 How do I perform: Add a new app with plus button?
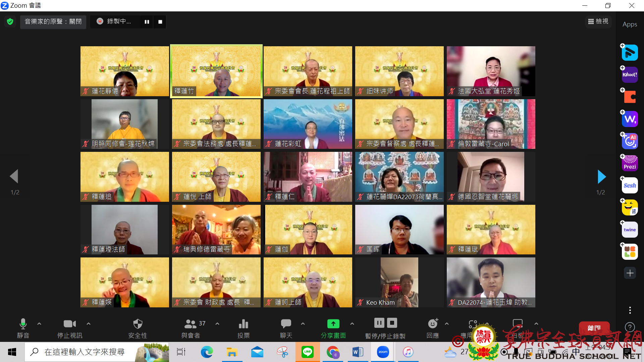click(630, 273)
